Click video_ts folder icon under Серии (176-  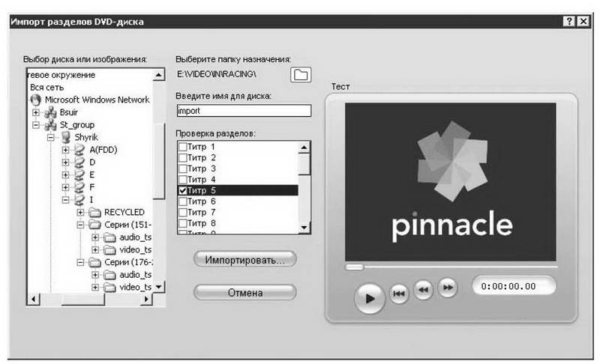(110, 287)
